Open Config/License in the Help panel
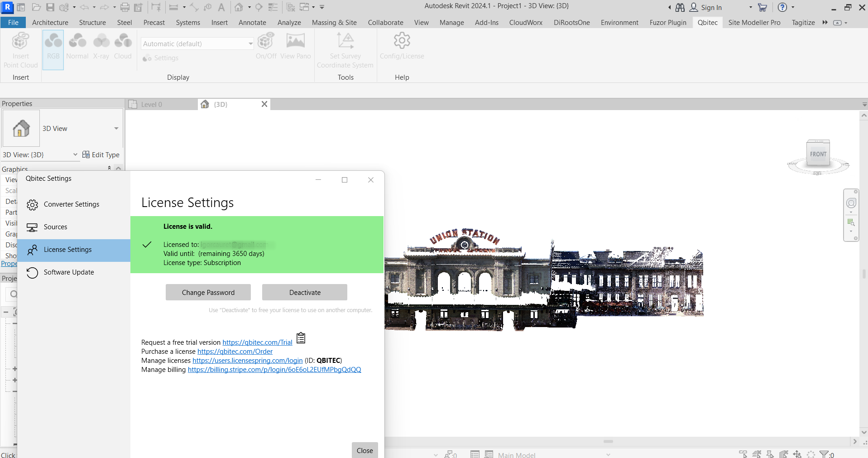 pos(402,46)
